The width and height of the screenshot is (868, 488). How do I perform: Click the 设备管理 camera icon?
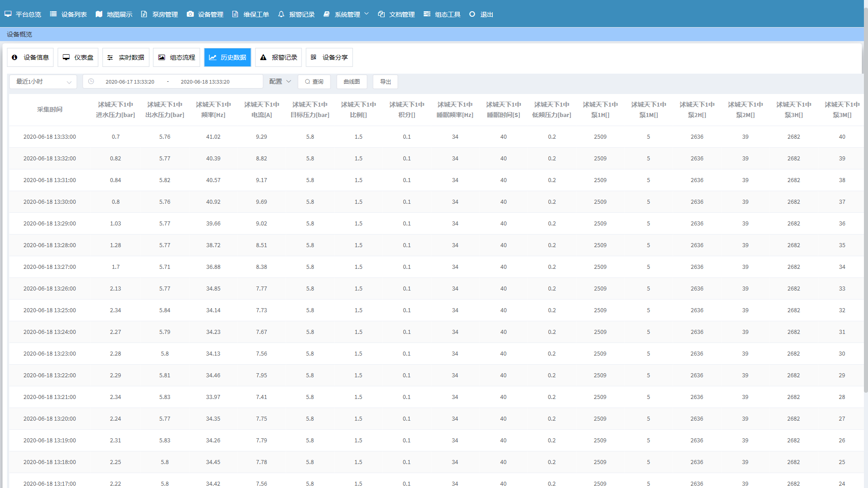(x=190, y=14)
